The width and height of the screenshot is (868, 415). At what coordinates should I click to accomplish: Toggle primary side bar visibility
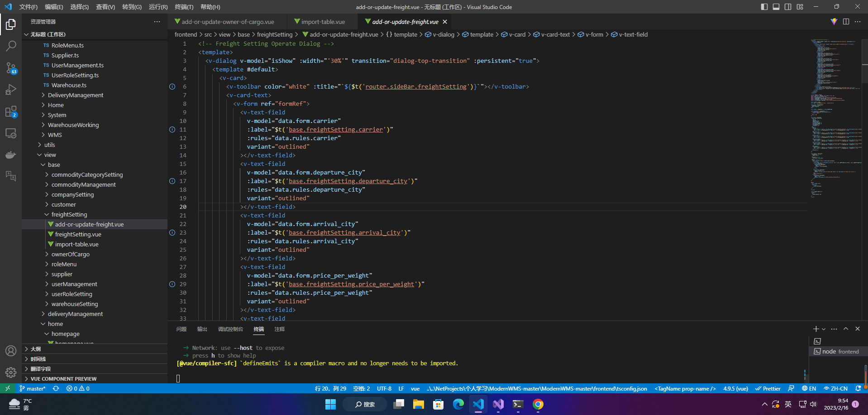[x=764, y=7]
